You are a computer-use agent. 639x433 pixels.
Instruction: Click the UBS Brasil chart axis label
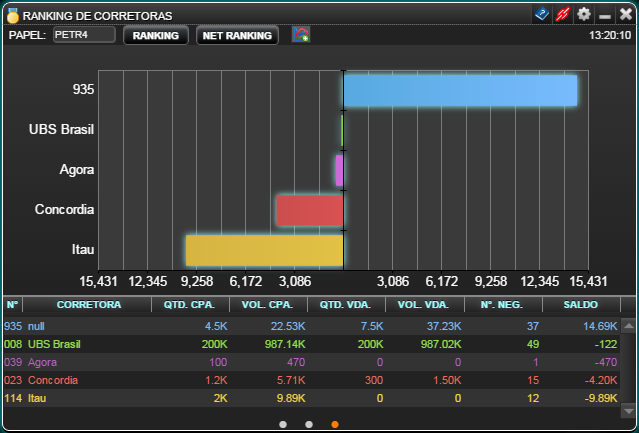coord(61,130)
